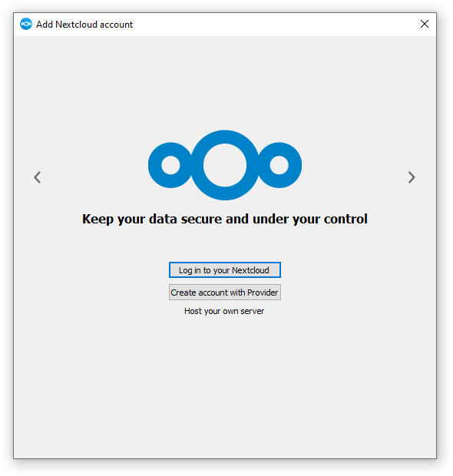The image size is (453, 476).
Task: Advance to next slide with right arrow
Action: pos(412,177)
